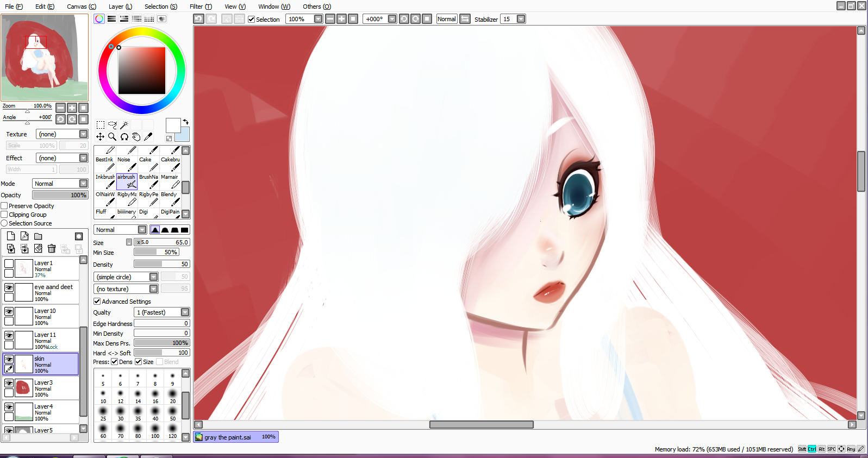The width and height of the screenshot is (868, 458).
Task: Flip the canvas view horizontally
Action: tap(465, 19)
